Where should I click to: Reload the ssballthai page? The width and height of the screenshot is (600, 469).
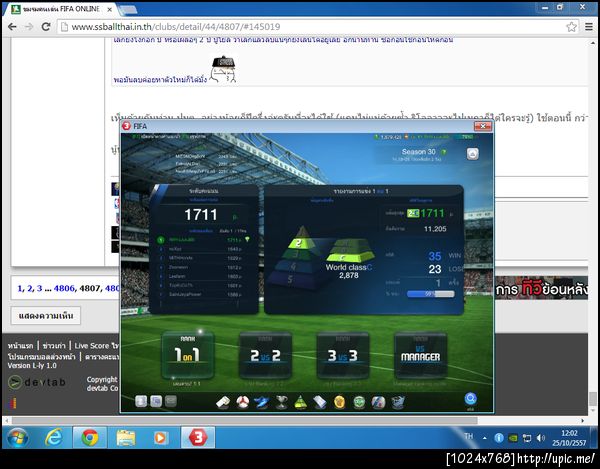46,27
